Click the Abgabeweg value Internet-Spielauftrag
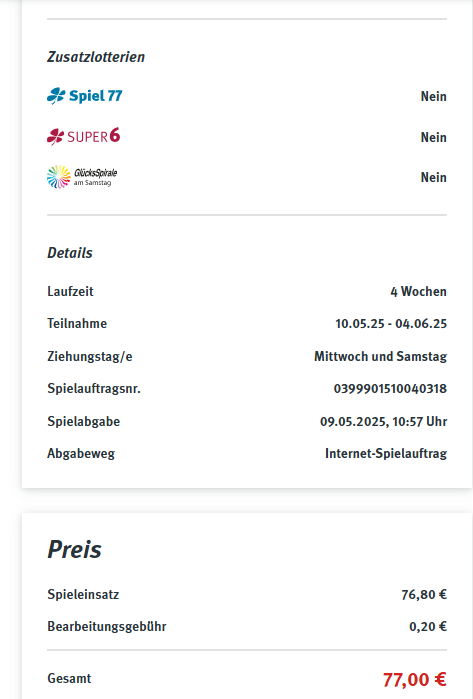 (386, 454)
